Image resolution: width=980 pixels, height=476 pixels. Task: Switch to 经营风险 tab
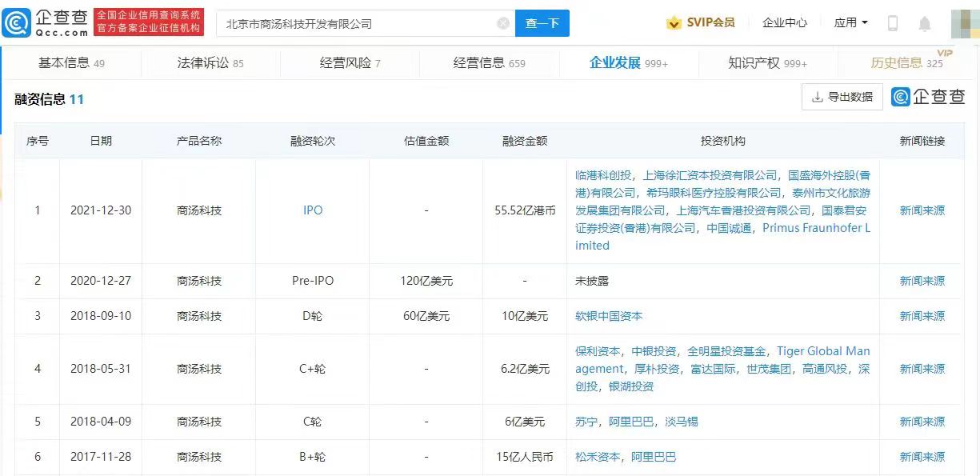[x=350, y=63]
